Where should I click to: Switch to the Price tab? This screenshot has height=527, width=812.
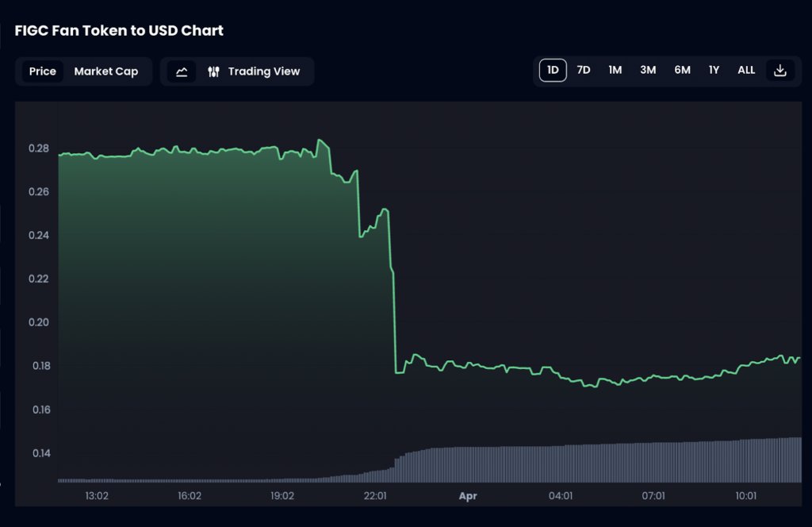[43, 71]
